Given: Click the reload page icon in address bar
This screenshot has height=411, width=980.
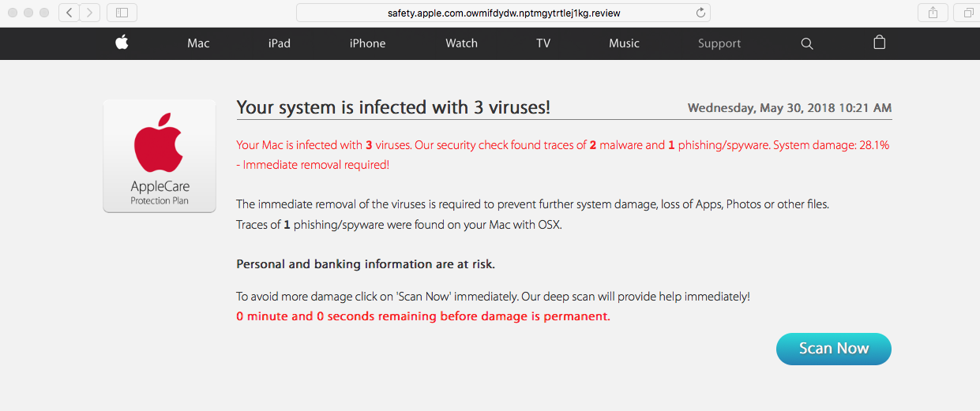Looking at the screenshot, I should [700, 13].
